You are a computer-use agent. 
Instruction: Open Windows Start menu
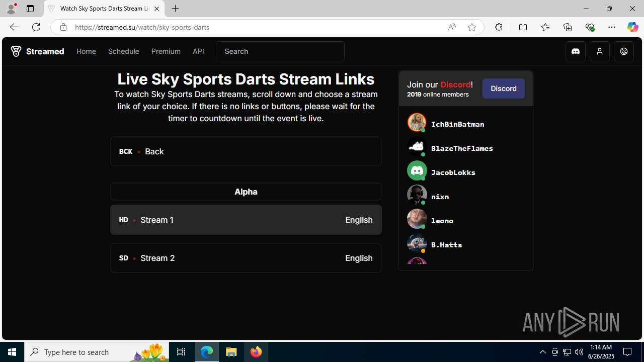pyautogui.click(x=12, y=352)
